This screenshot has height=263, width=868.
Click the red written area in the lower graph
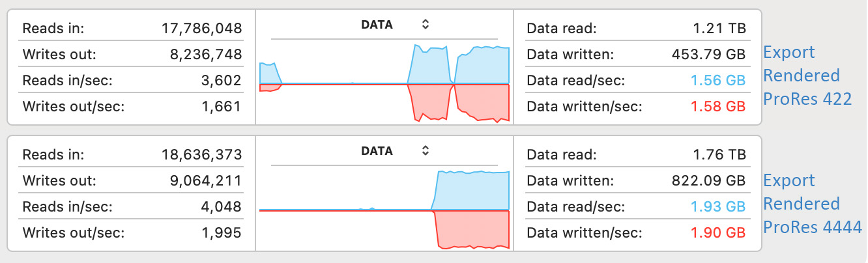pos(472,228)
